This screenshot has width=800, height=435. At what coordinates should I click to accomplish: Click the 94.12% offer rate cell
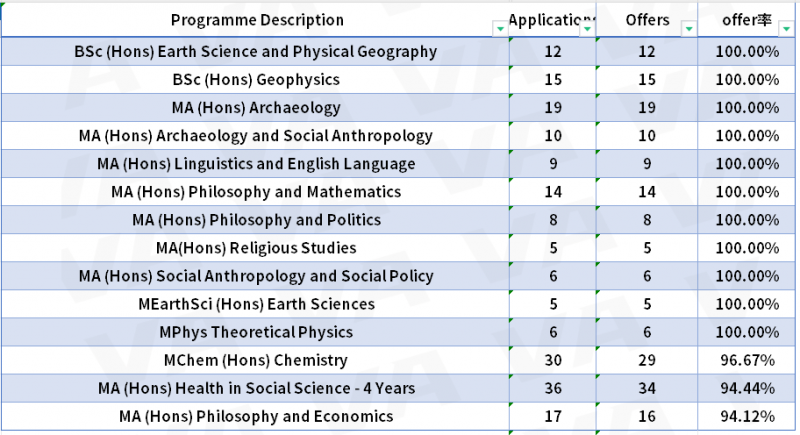point(747,416)
